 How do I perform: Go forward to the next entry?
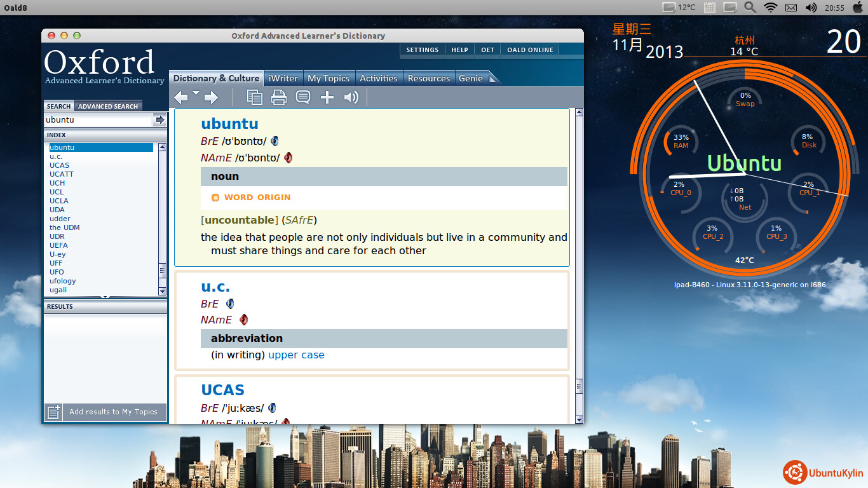click(211, 97)
